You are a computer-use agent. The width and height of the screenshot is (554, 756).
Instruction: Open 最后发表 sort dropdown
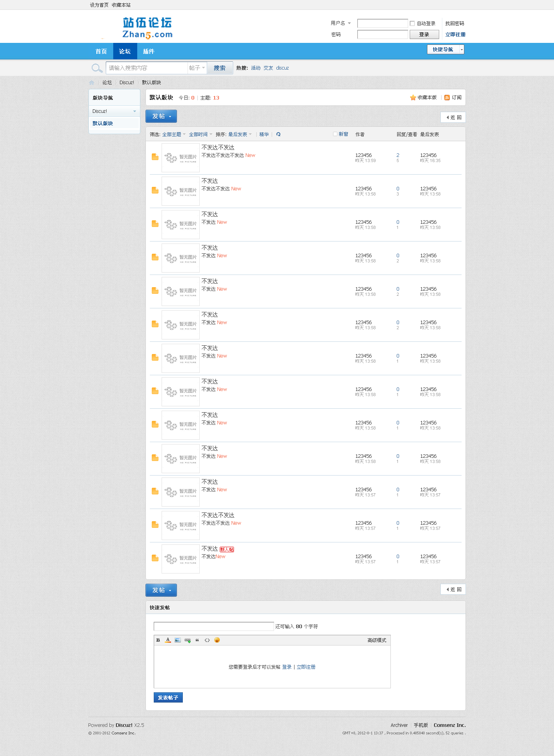240,135
